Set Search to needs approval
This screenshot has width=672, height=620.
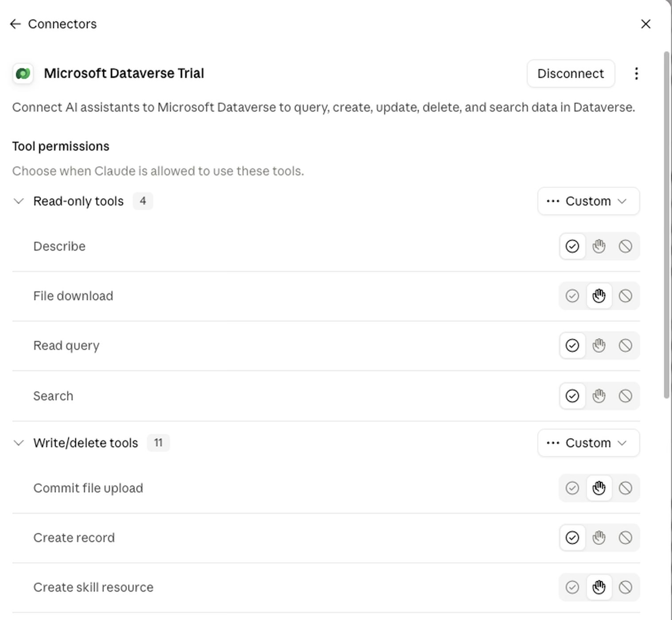click(599, 396)
